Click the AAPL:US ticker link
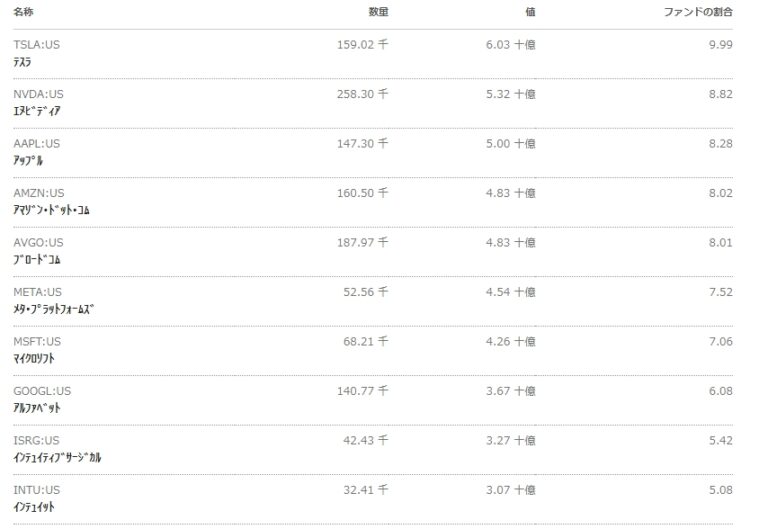 pos(37,144)
